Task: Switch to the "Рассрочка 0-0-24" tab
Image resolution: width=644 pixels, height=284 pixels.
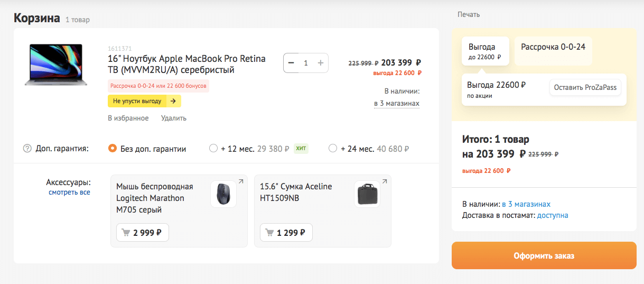Action: (553, 51)
